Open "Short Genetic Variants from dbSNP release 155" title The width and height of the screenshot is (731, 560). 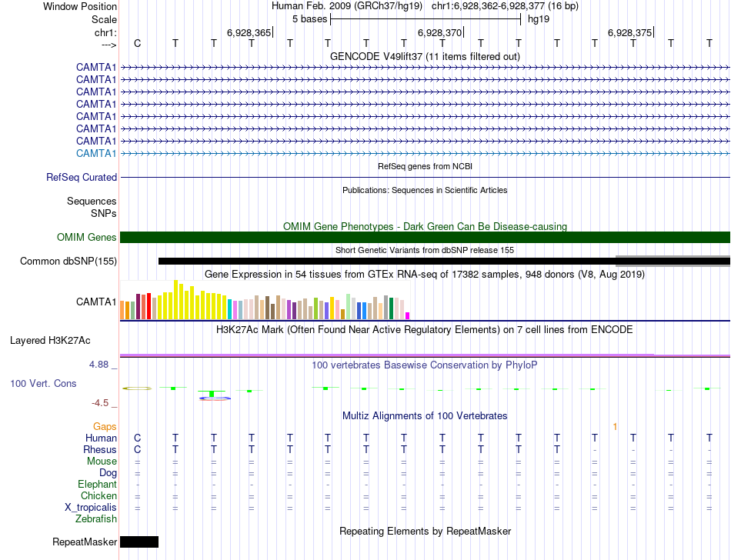425,250
